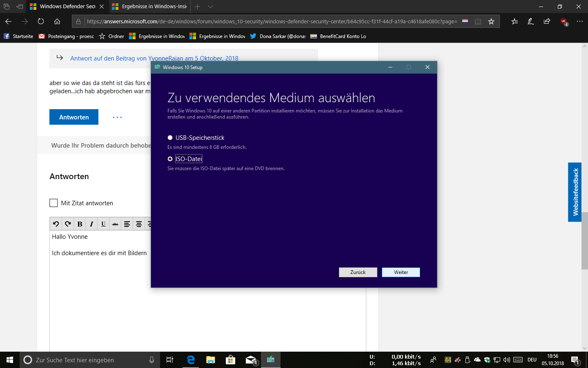Click the volume tray icon
This screenshot has height=368, width=588.
point(507,360)
